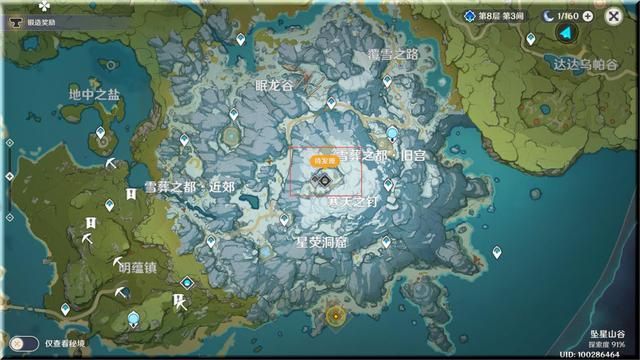Image resolution: width=640 pixels, height=360 pixels.
Task: Click the pickaxe by the road below 明蕴镇
Action: tap(121, 292)
